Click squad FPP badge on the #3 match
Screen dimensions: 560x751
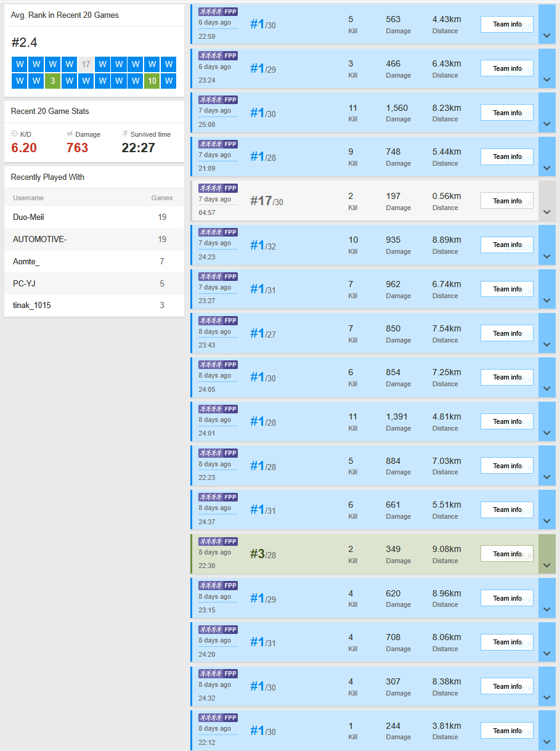pyautogui.click(x=218, y=542)
